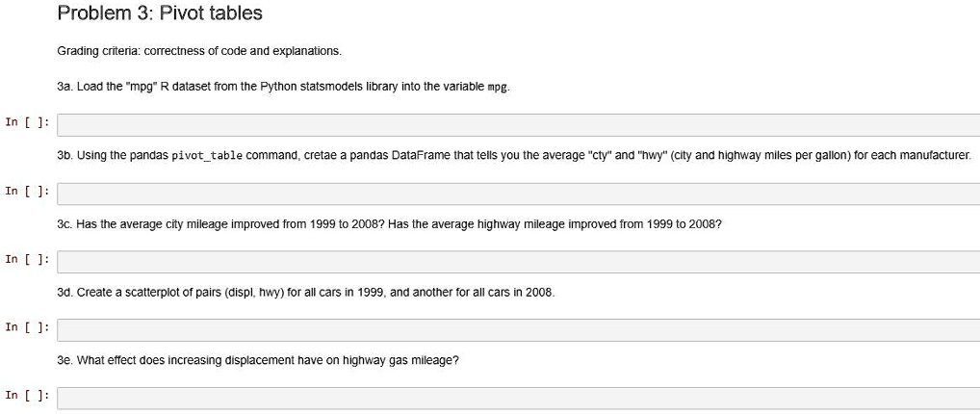The image size is (980, 414).
Task: Select the In [ ] prompt for the 3d cell
Action: click(x=27, y=327)
